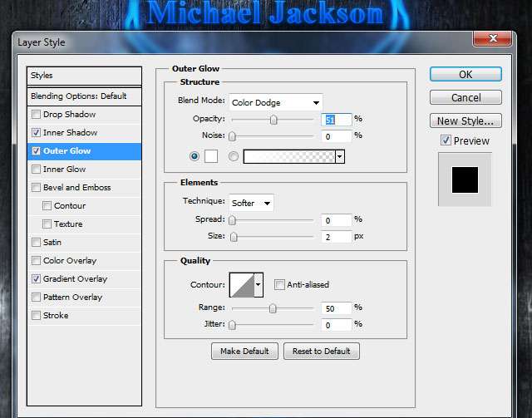Image resolution: width=532 pixels, height=418 pixels.
Task: Click the Jitter slider handle
Action: pyautogui.click(x=232, y=325)
